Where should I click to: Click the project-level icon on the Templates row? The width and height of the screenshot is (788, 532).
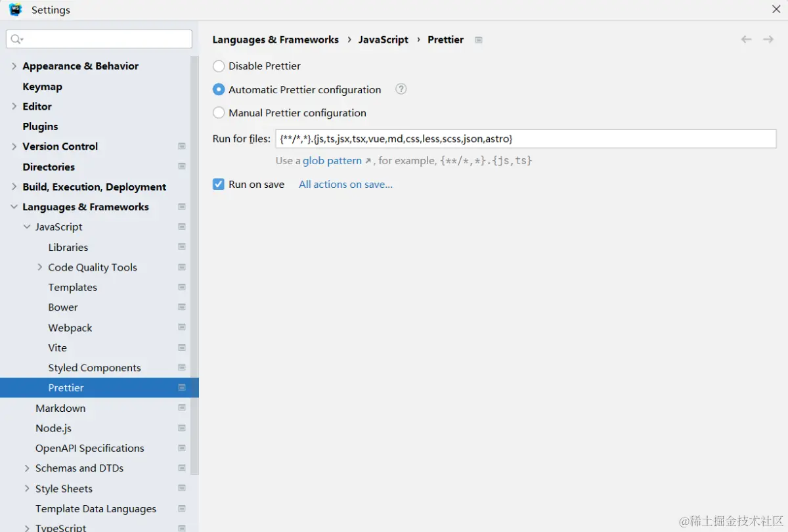[182, 287]
